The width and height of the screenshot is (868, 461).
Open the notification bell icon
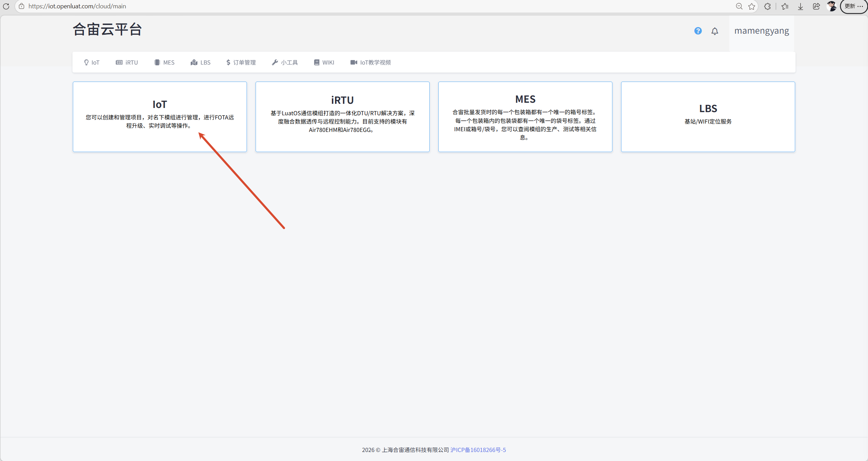pyautogui.click(x=715, y=31)
